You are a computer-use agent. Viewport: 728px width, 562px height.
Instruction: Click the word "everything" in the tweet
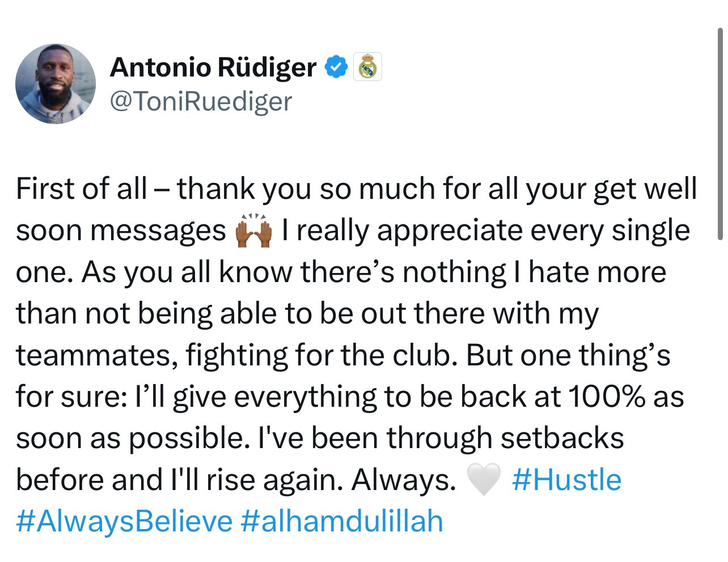[x=305, y=397]
